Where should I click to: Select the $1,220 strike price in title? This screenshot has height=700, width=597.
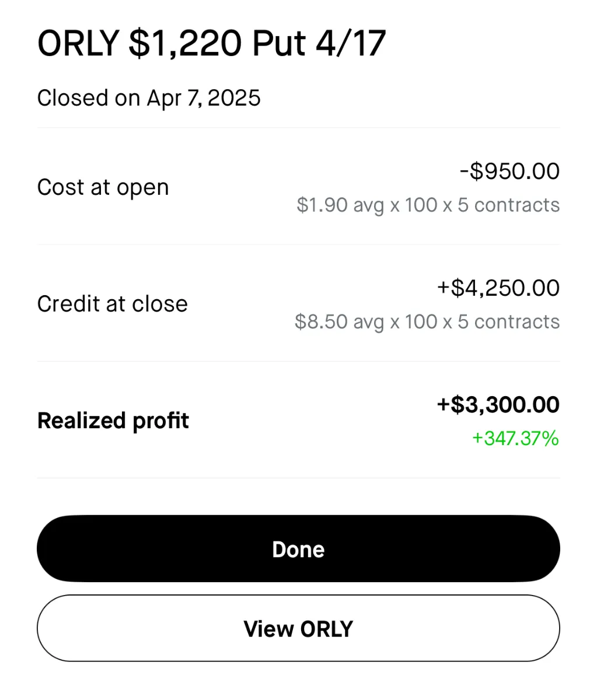coord(185,43)
